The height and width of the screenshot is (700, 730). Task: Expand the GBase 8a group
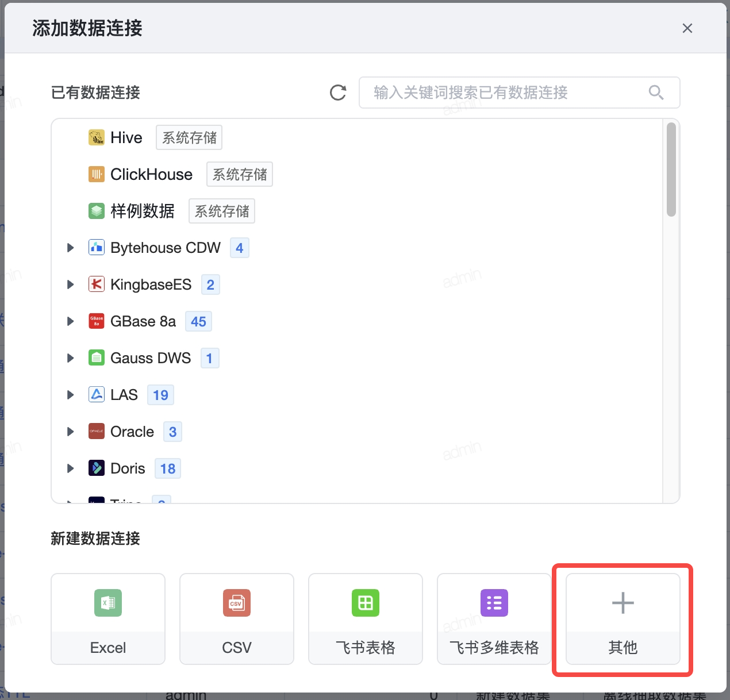tap(71, 321)
